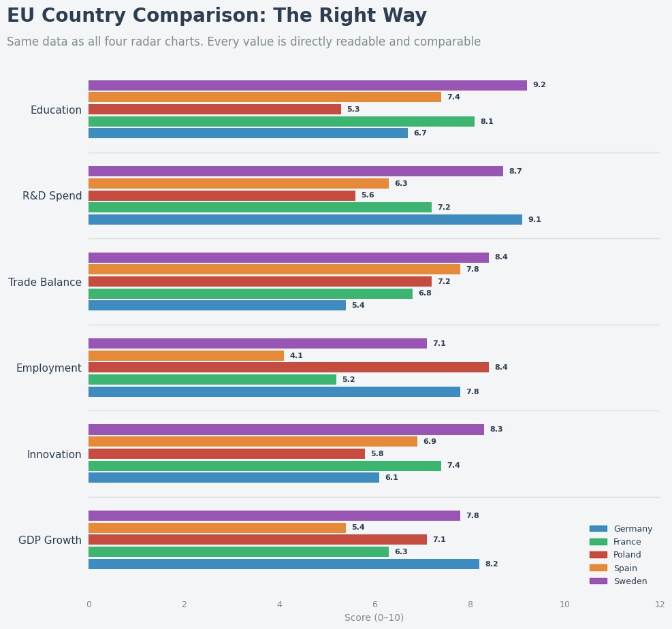Click the Trade Balance category label

tap(45, 283)
